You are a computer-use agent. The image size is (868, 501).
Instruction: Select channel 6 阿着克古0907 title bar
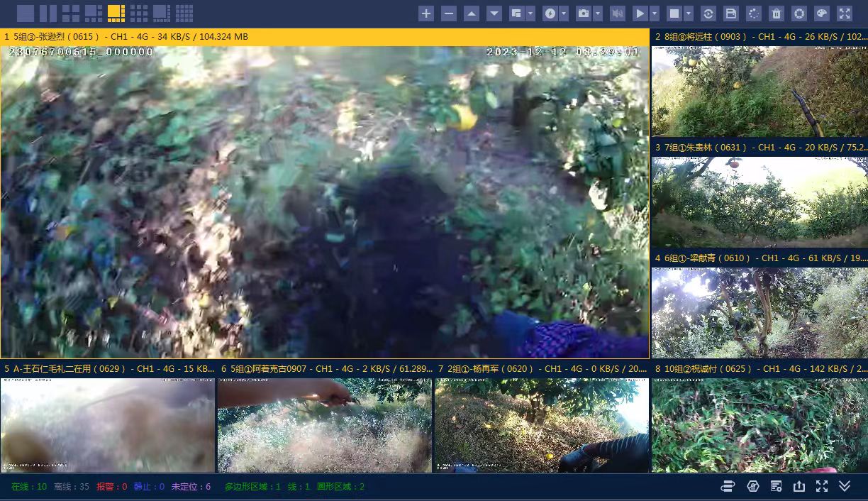pyautogui.click(x=325, y=369)
